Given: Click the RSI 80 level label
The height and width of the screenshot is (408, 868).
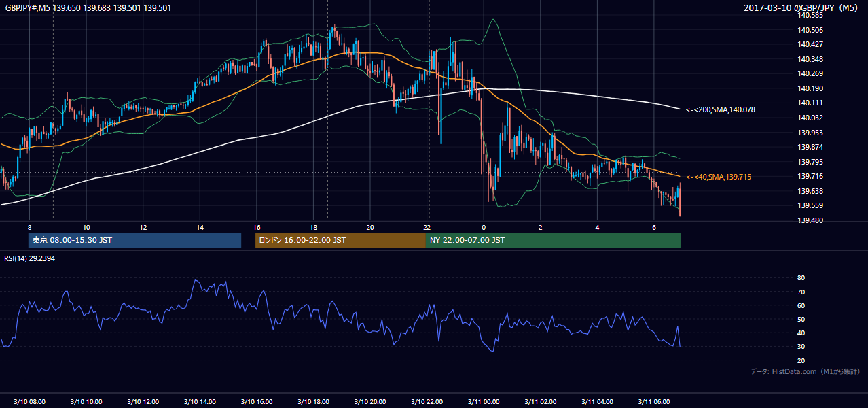Looking at the screenshot, I should (801, 278).
